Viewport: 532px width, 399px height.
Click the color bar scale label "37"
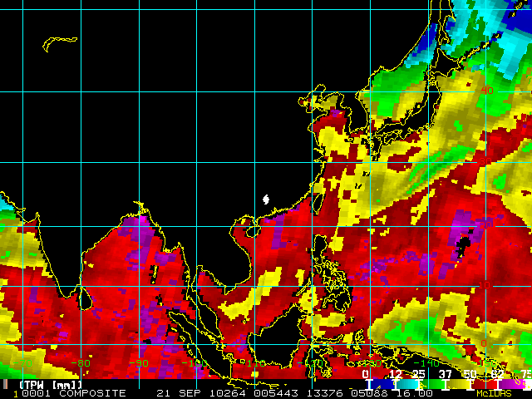click(446, 374)
